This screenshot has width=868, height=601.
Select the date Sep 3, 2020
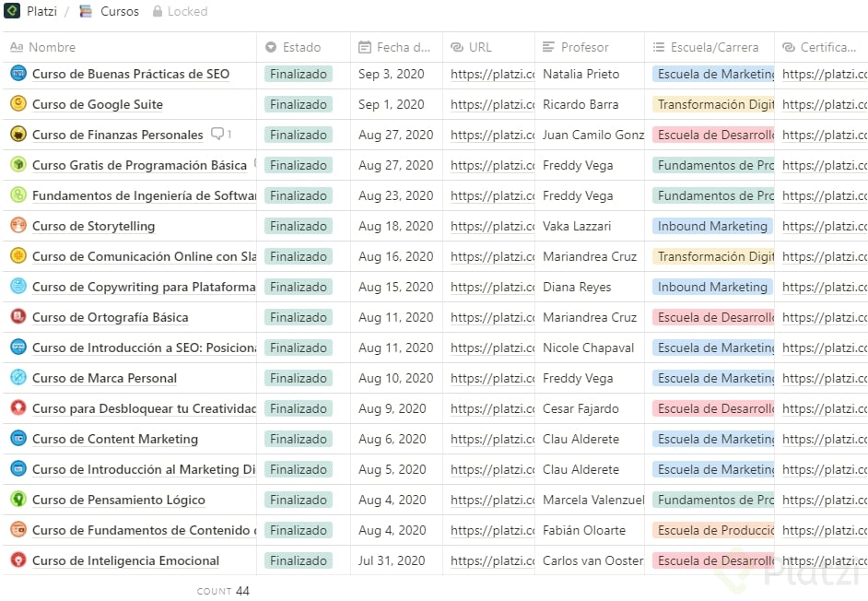point(392,74)
